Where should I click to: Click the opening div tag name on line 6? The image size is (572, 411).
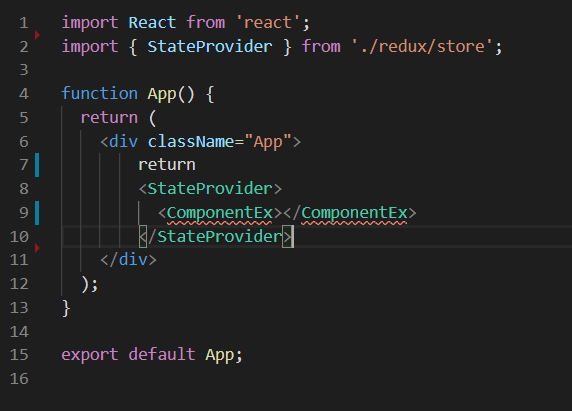coord(123,141)
